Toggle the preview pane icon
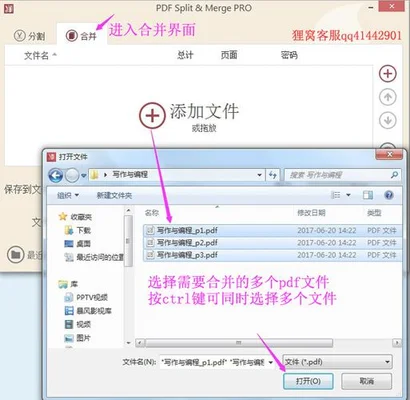The width and height of the screenshot is (410, 400). [x=368, y=195]
